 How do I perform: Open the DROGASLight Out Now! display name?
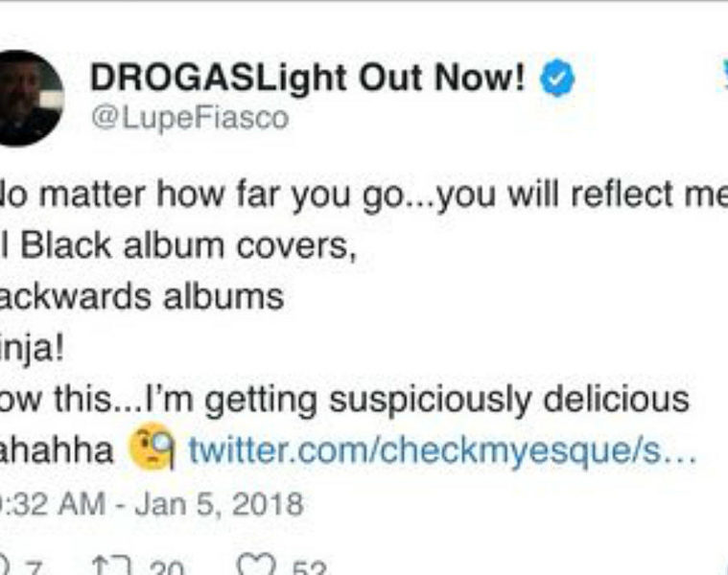click(308, 77)
